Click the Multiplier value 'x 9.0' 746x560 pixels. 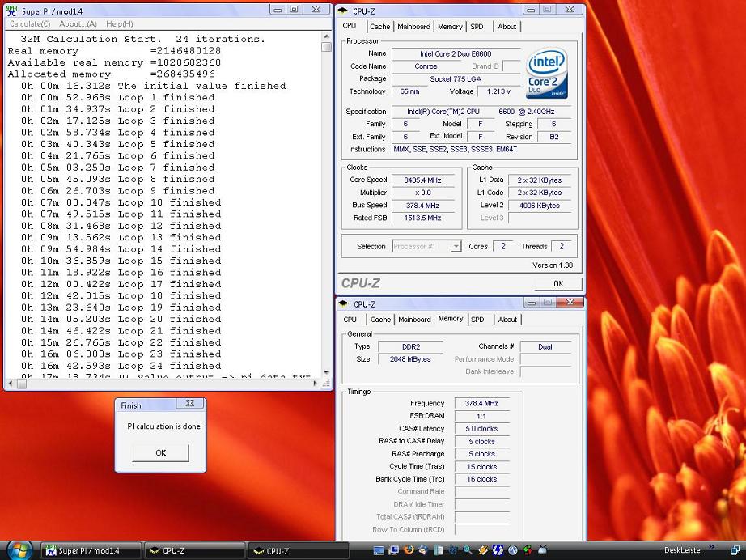coord(422,193)
